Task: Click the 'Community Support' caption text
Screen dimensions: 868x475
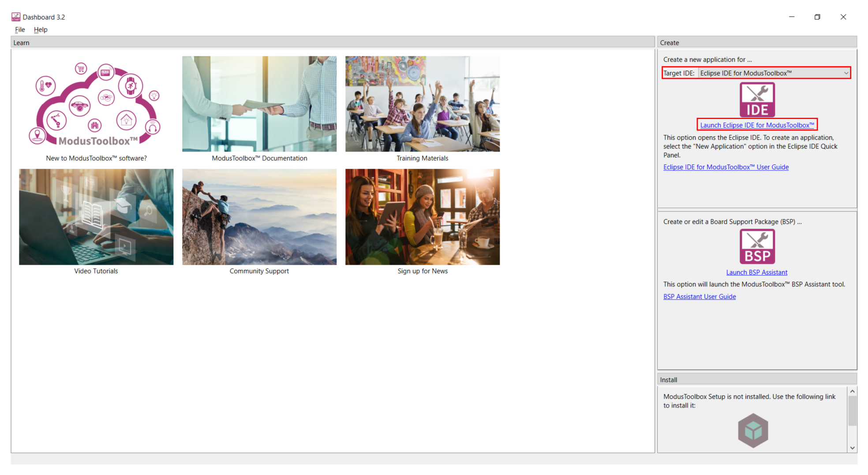Action: point(259,271)
